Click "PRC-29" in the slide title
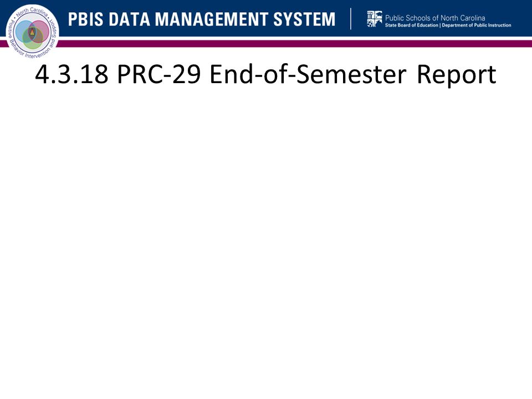This screenshot has height=399, width=532. tap(159, 74)
